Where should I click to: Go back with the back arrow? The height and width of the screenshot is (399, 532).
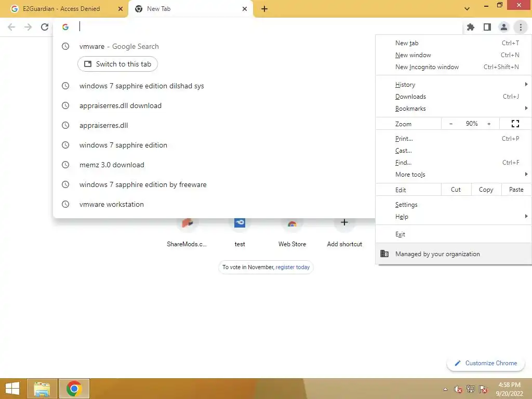coord(11,27)
